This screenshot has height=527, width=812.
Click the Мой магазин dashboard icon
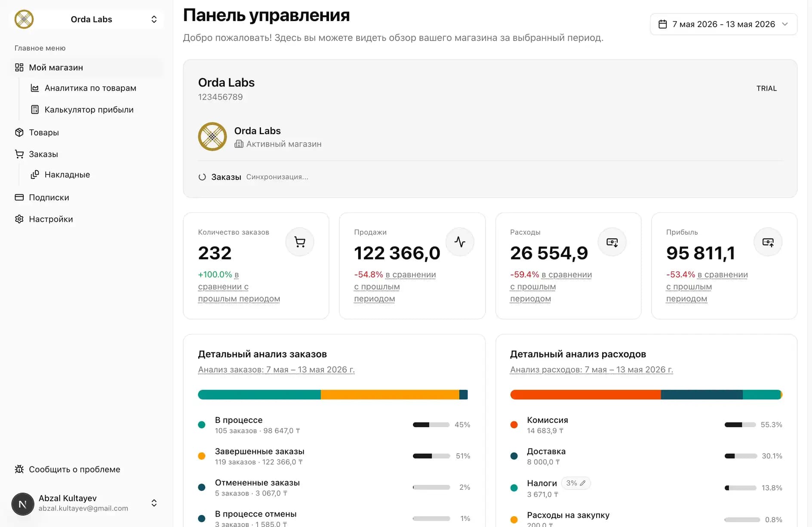coord(19,67)
